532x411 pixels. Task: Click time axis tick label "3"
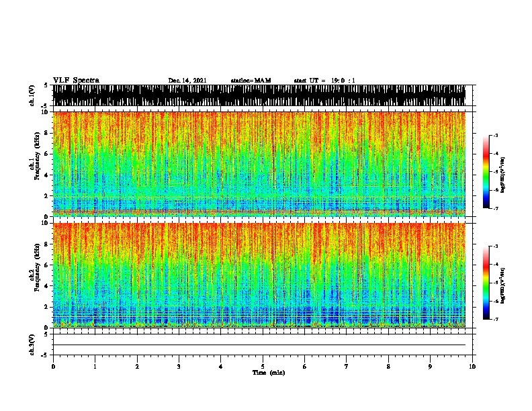point(179,367)
